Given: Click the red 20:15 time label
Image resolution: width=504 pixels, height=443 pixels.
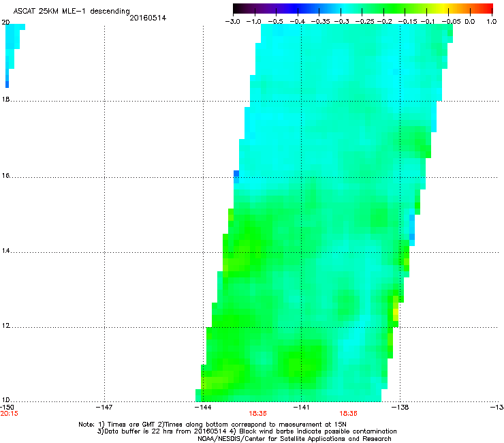Looking at the screenshot, I should [x=10, y=414].
